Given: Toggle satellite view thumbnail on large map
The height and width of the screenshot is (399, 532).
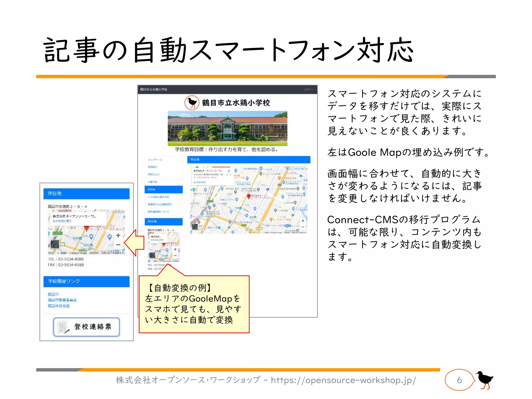Looking at the screenshot, I should (195, 227).
